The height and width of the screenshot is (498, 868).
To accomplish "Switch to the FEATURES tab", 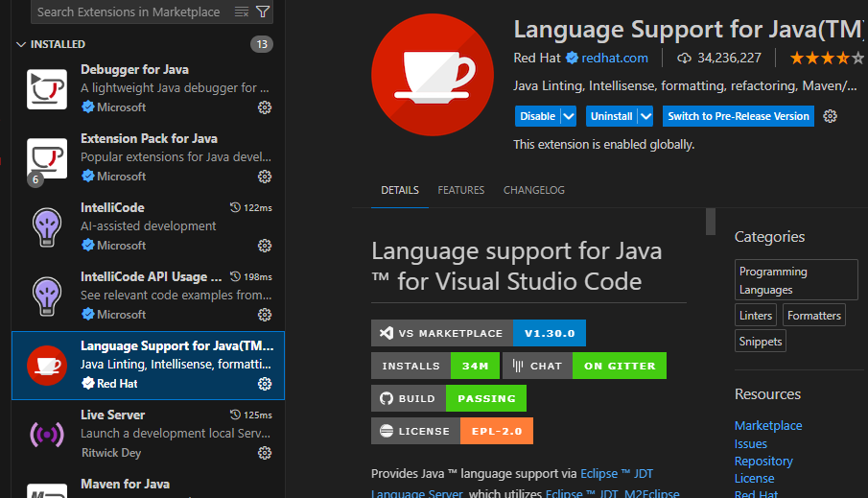I will point(460,190).
